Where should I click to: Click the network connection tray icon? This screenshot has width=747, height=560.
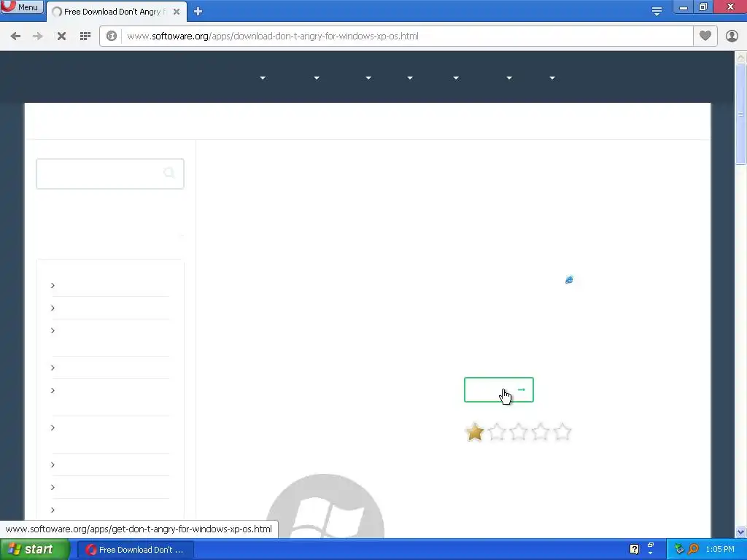click(x=679, y=550)
